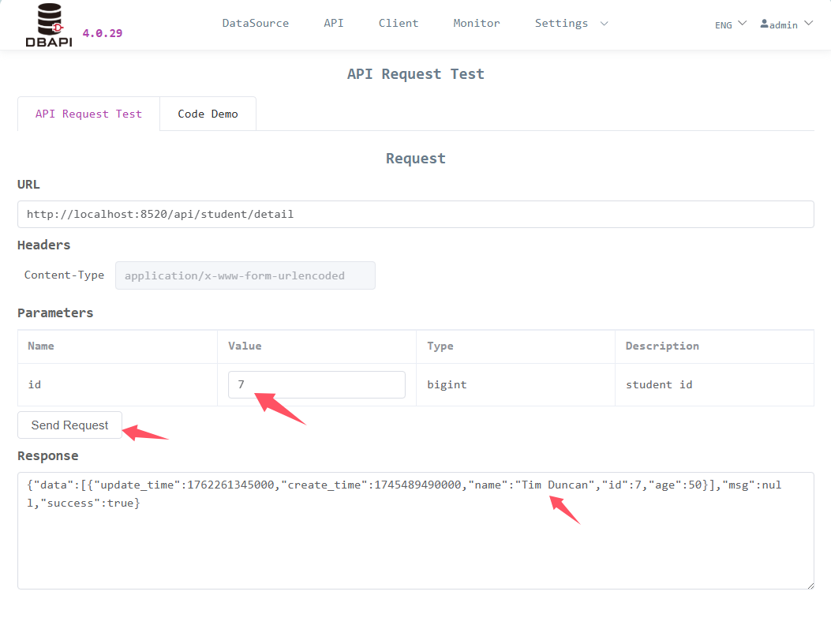
Task: Click the Headers section label
Action: (x=43, y=245)
